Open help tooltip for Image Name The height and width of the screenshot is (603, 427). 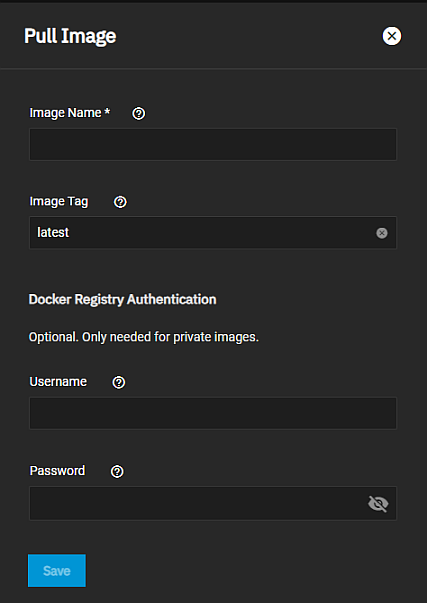[x=138, y=113]
